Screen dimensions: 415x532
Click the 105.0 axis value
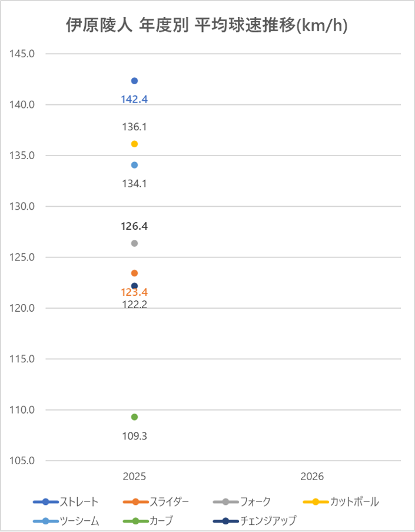(x=23, y=461)
